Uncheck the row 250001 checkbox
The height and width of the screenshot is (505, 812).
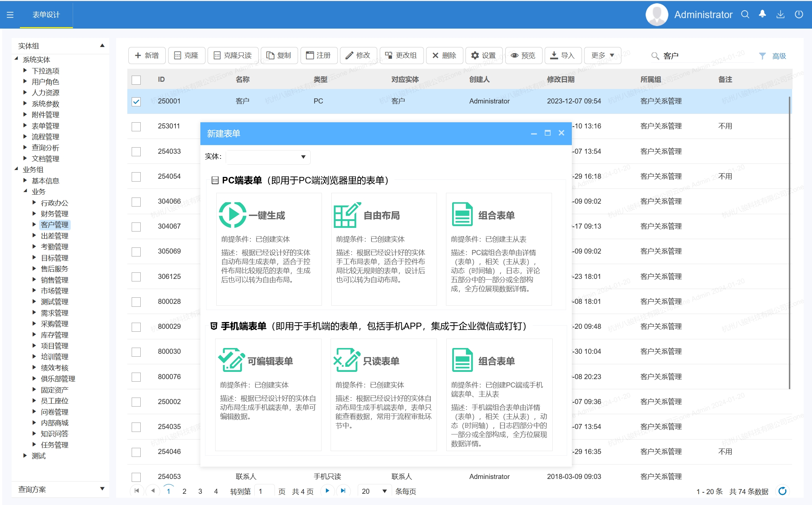point(136,102)
